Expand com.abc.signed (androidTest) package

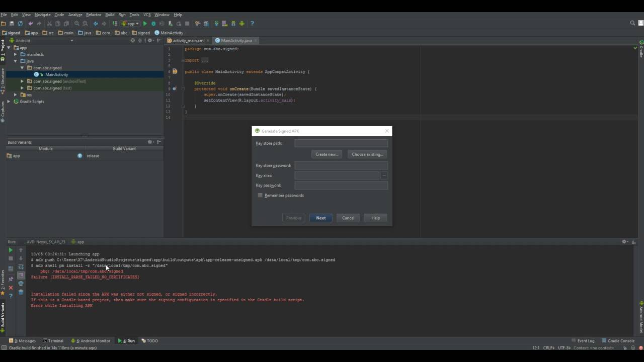[22, 81]
